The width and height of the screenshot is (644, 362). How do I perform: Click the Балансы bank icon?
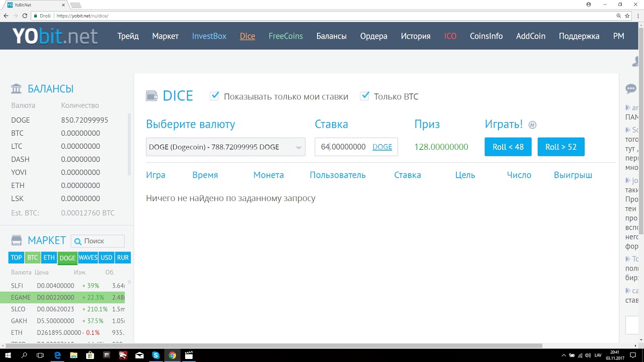tap(17, 89)
